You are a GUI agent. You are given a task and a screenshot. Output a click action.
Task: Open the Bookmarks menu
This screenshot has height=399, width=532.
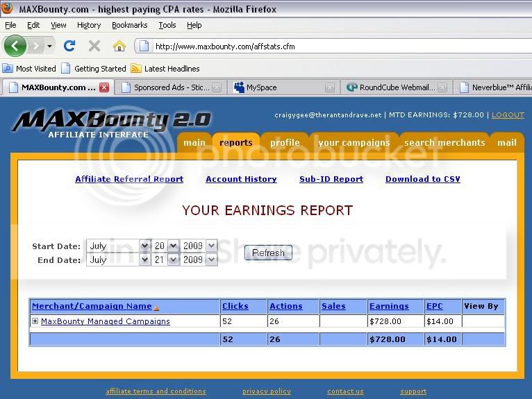tap(130, 25)
